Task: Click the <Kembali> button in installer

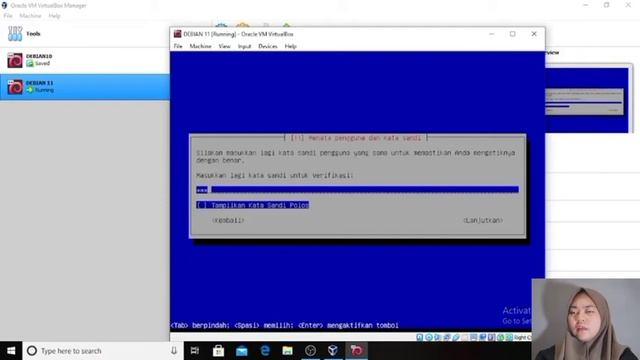Action: pos(228,220)
